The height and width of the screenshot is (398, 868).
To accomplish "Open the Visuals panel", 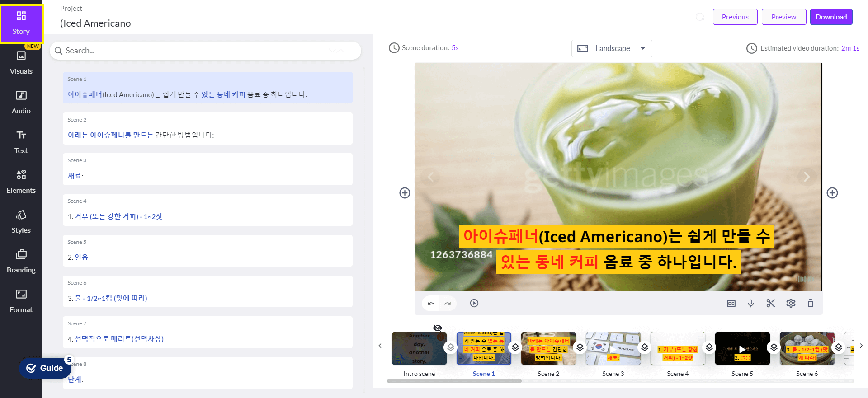I will click(21, 63).
